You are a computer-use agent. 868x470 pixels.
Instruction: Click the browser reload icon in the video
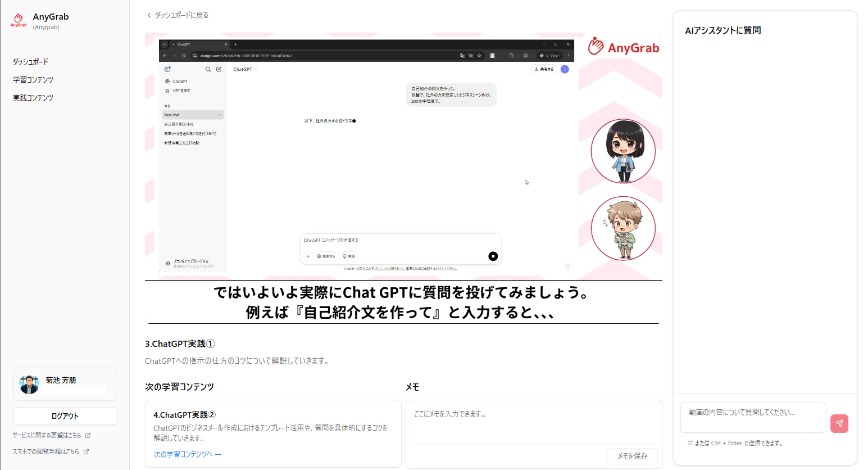click(184, 56)
